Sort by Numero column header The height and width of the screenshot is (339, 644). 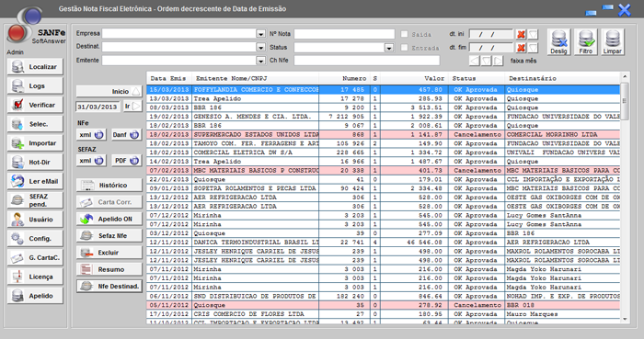tap(345, 78)
